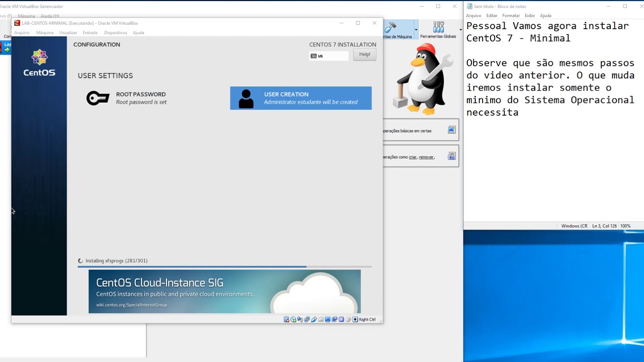644x362 pixels.
Task: Click inside the Notepad text area
Action: (x=553, y=120)
